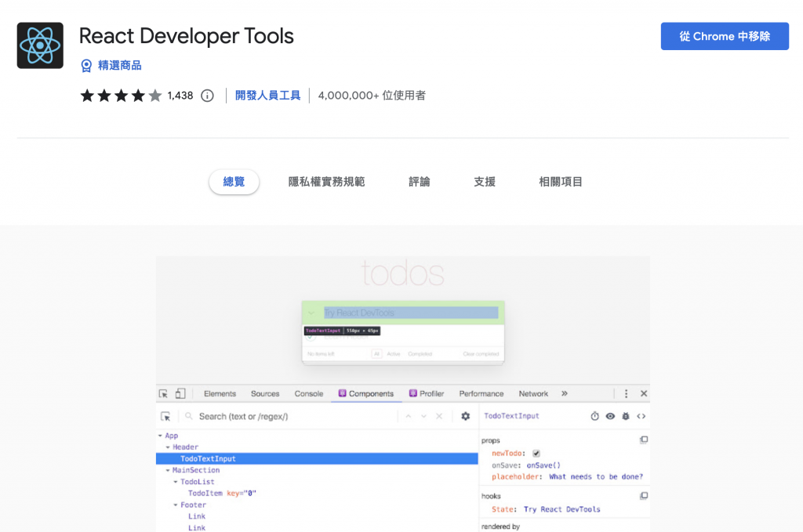Viewport: 803px width, 532px height.
Task: Close the DevTools panel with X
Action: [x=644, y=393]
